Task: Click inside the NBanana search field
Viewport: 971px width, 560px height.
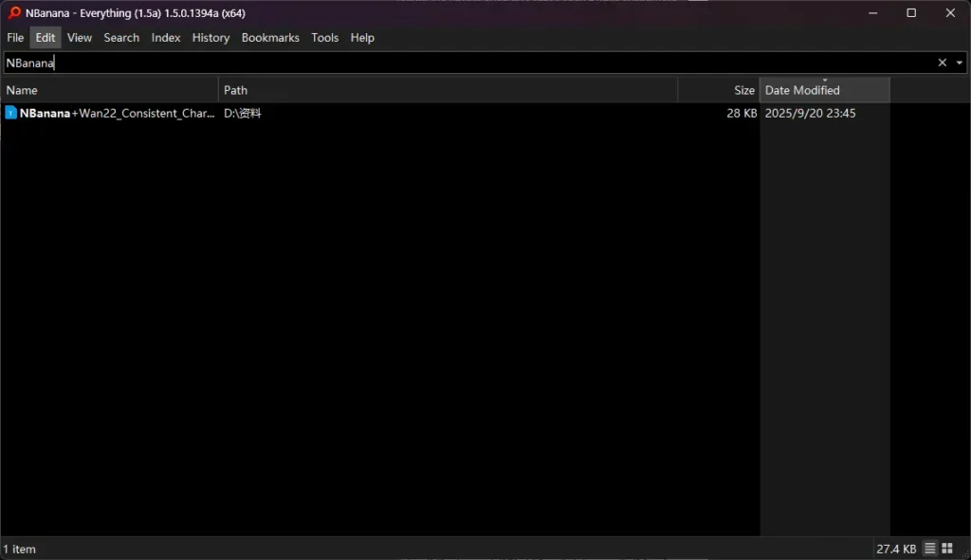Action: 474,63
